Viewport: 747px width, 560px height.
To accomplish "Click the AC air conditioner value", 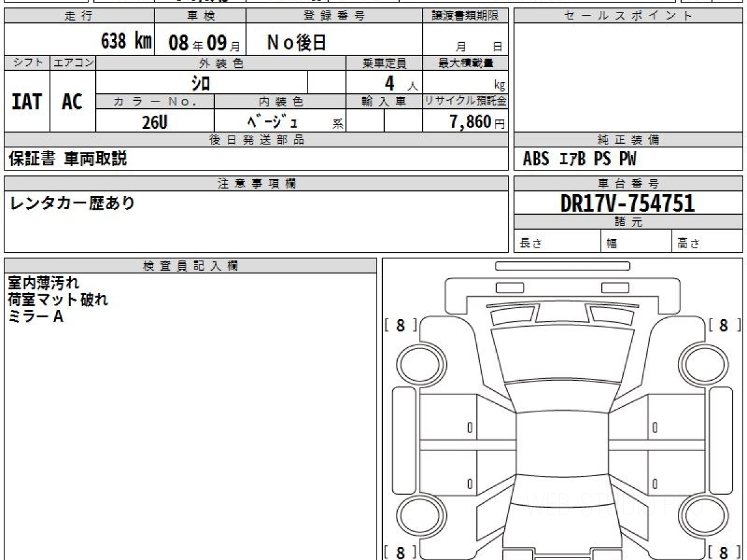I will coord(73,101).
